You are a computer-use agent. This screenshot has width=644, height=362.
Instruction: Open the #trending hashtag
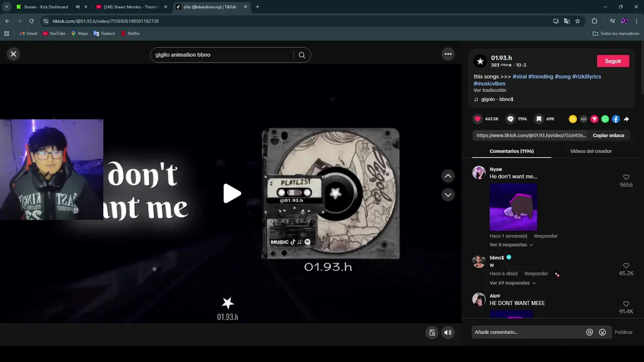[541, 76]
